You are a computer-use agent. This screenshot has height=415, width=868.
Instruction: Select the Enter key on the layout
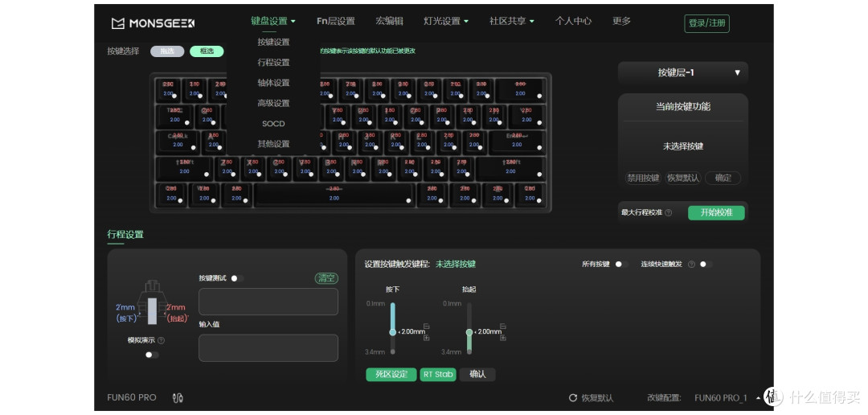517,142
